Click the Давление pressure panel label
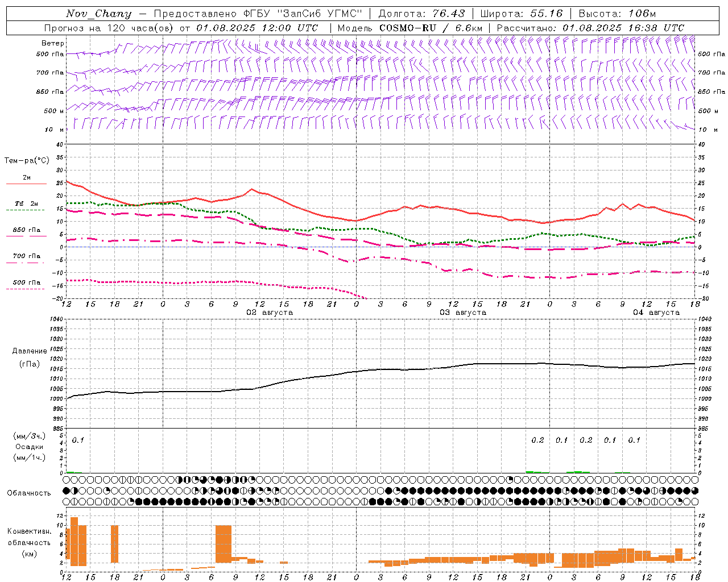Screen dimensions: 728x582 pos(30,351)
